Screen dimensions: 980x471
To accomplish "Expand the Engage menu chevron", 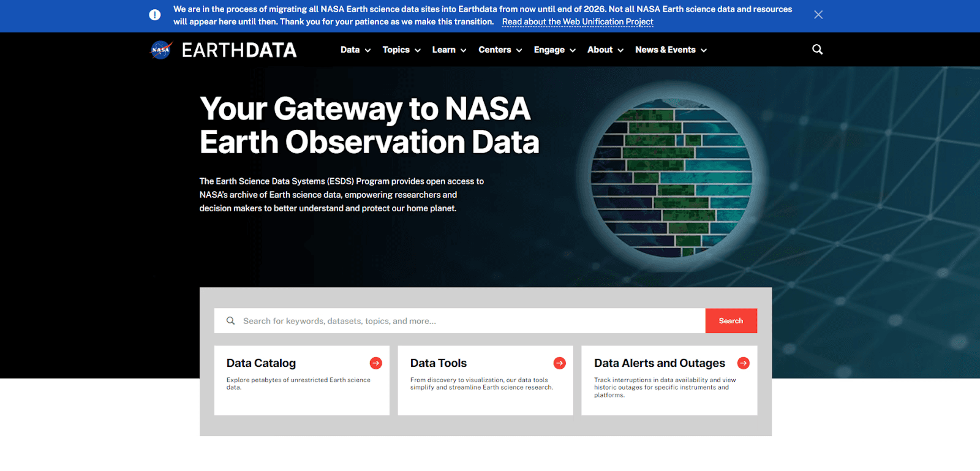I will pos(573,50).
